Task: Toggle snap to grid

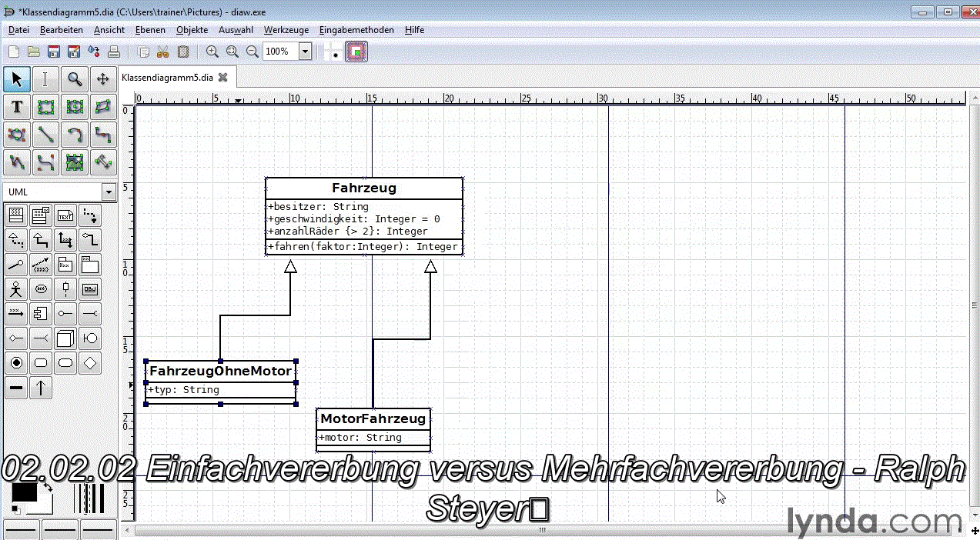Action: (335, 52)
